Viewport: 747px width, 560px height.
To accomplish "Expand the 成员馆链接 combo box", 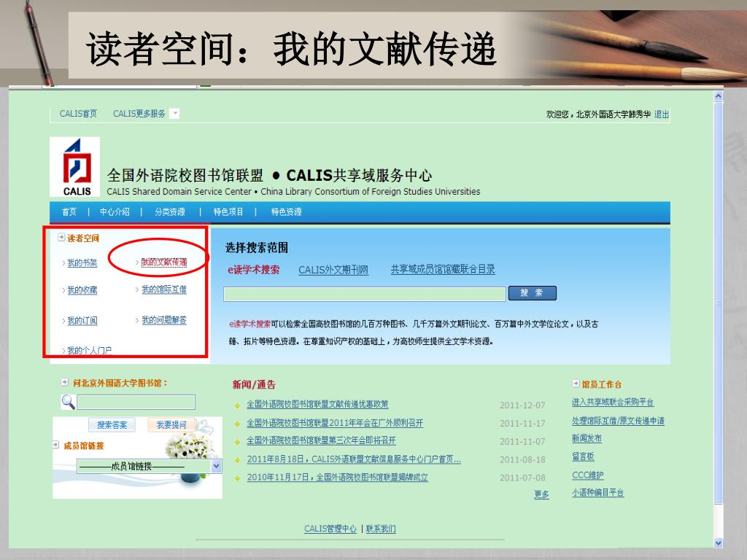I will (x=216, y=466).
